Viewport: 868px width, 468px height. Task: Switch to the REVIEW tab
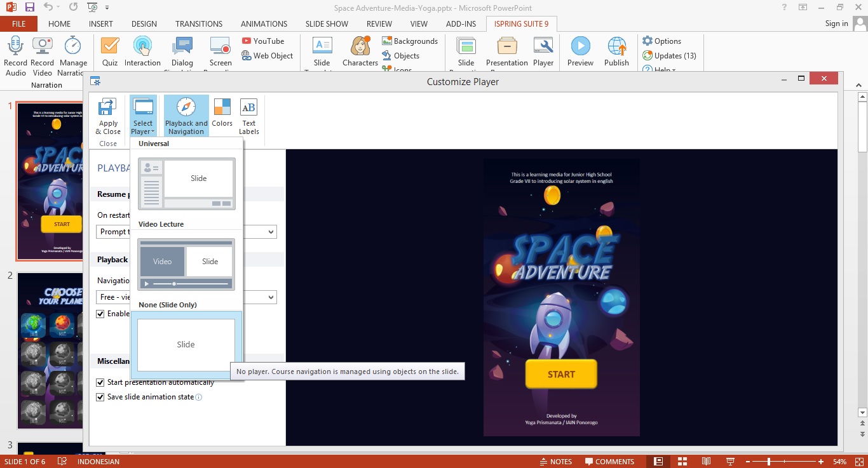[379, 23]
